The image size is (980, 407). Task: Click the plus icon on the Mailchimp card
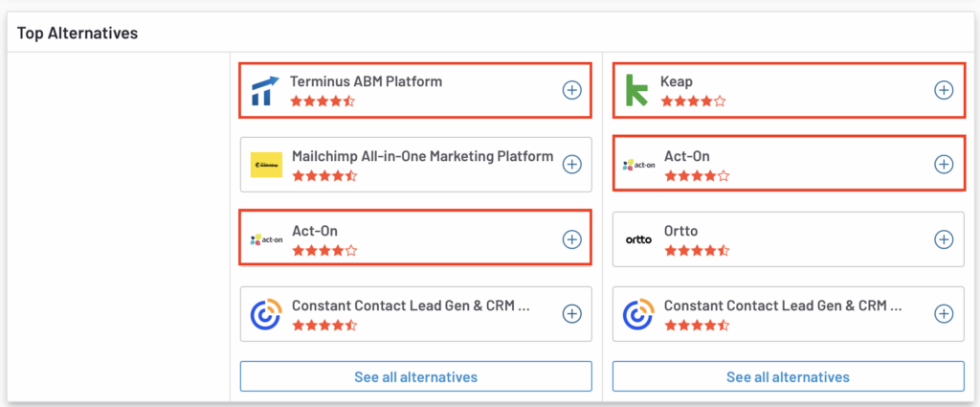coord(572,165)
